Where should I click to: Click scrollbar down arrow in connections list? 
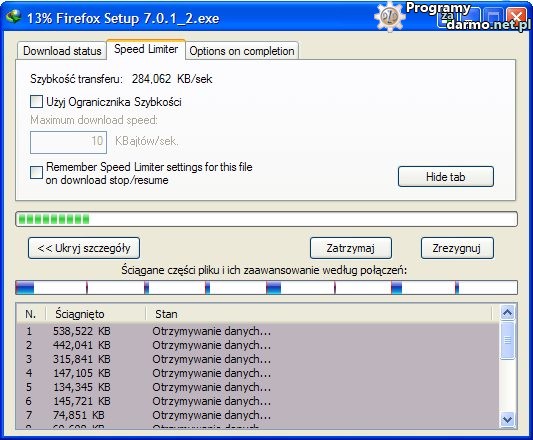tap(508, 419)
